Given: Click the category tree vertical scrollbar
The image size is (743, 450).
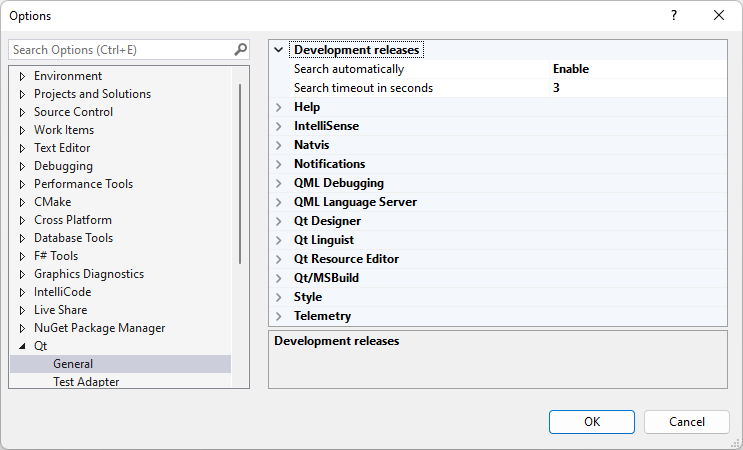Looking at the screenshot, I should click(x=240, y=173).
